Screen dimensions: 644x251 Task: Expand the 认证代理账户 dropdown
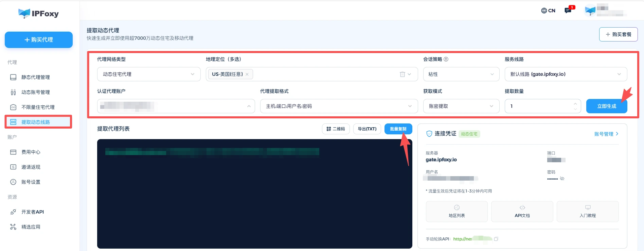click(176, 106)
